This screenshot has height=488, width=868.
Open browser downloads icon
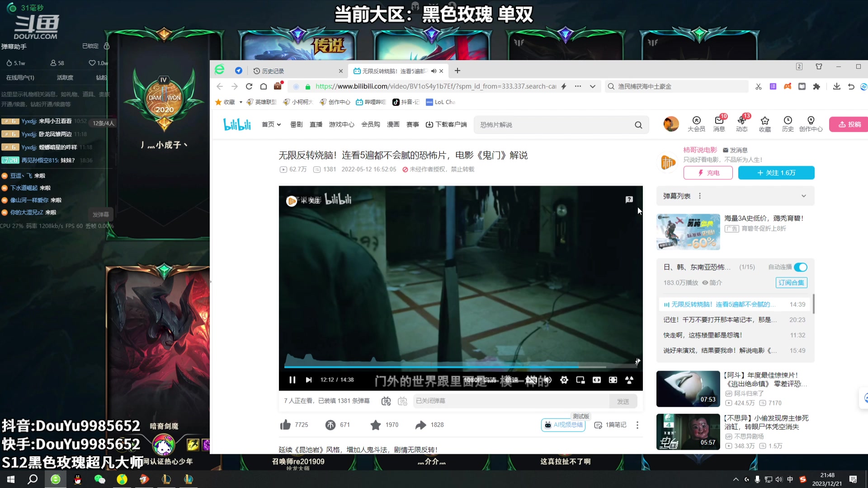click(x=837, y=86)
